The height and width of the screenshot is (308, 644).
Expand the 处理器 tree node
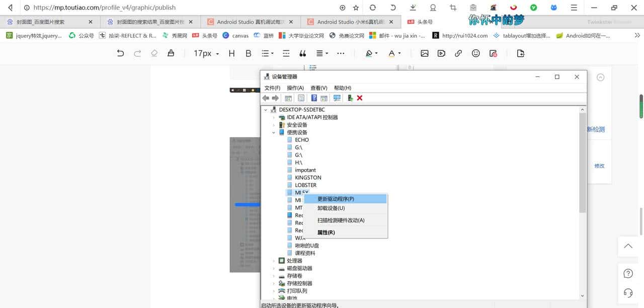coord(275,260)
